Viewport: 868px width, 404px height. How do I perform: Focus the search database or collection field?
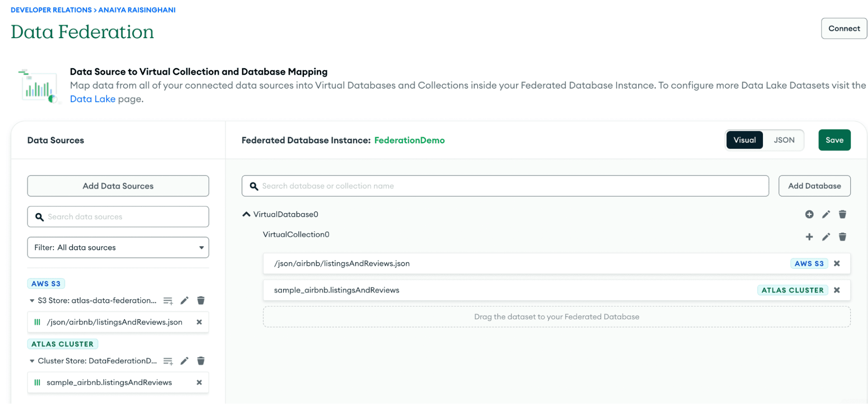pyautogui.click(x=505, y=186)
